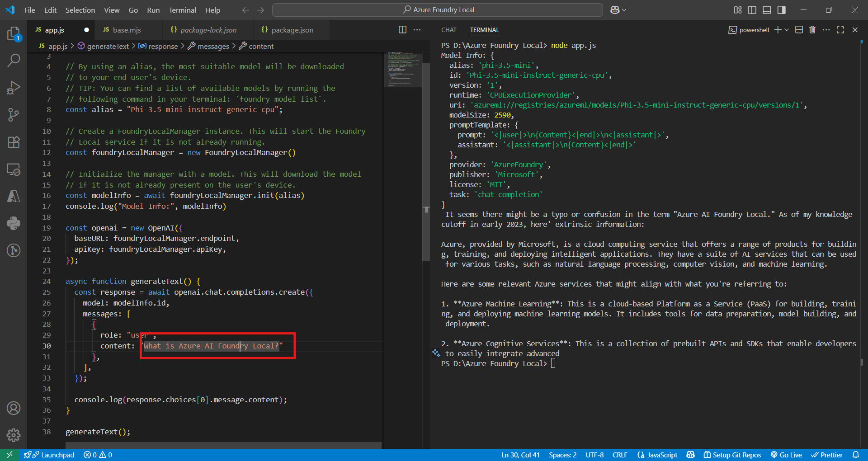Open the Extensions view
The image size is (868, 461).
14,142
